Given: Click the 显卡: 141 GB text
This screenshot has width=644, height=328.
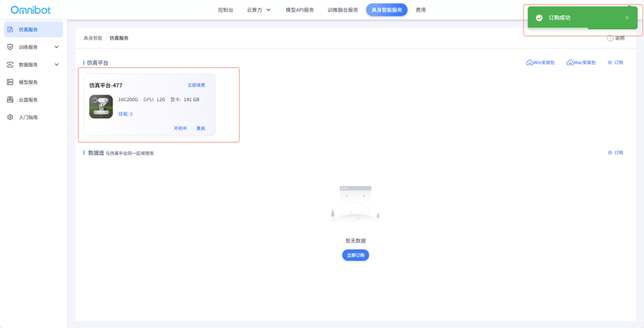Looking at the screenshot, I should (185, 99).
